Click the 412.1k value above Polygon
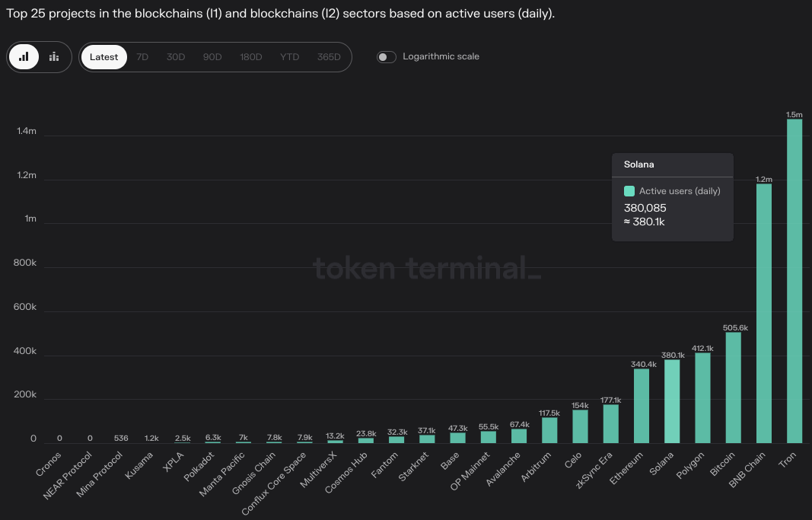 coord(702,349)
